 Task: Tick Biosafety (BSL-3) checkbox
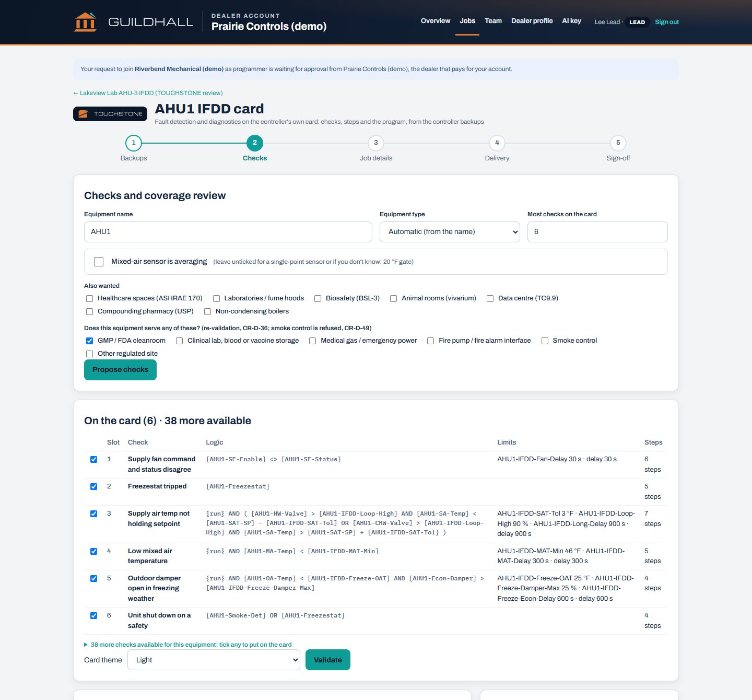coord(318,298)
